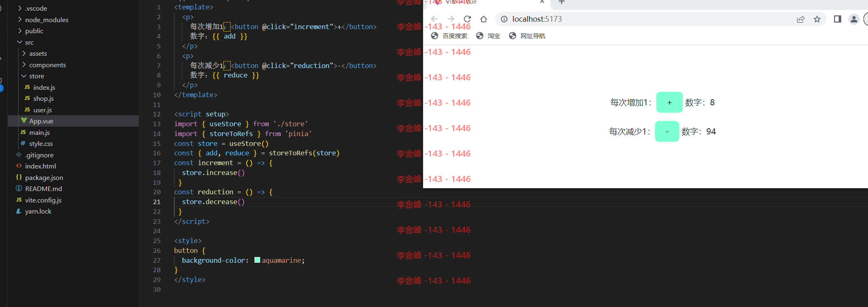Open the browser home page

tap(483, 19)
